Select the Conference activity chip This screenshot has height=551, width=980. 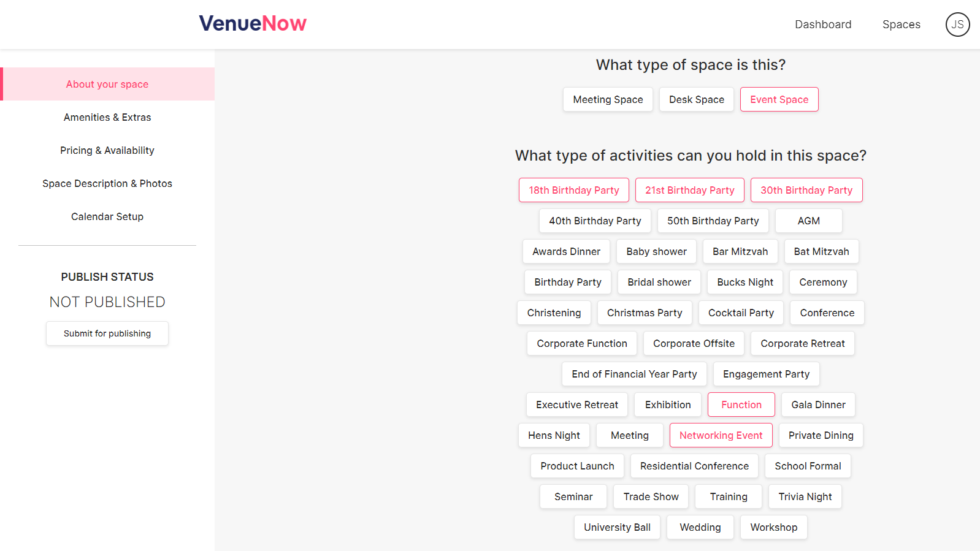(x=827, y=313)
